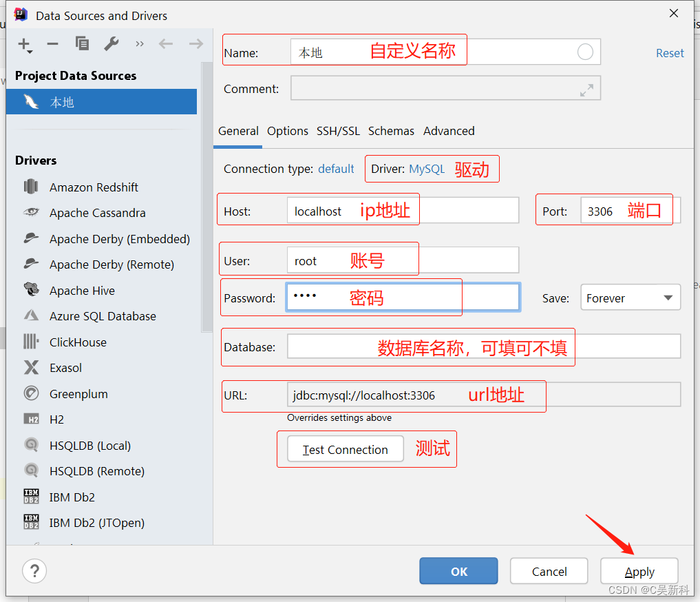Click the Database input field
This screenshot has width=700, height=602.
point(484,346)
